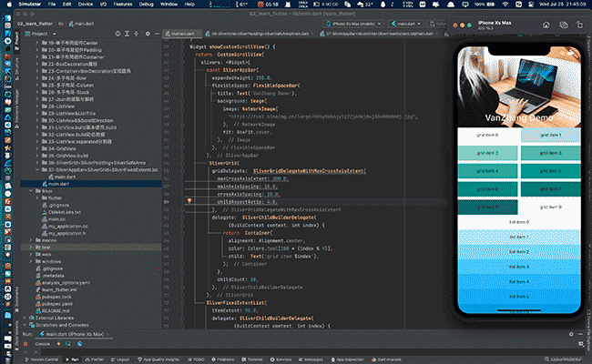Open the iPhone Xs Max device selector

point(353,24)
